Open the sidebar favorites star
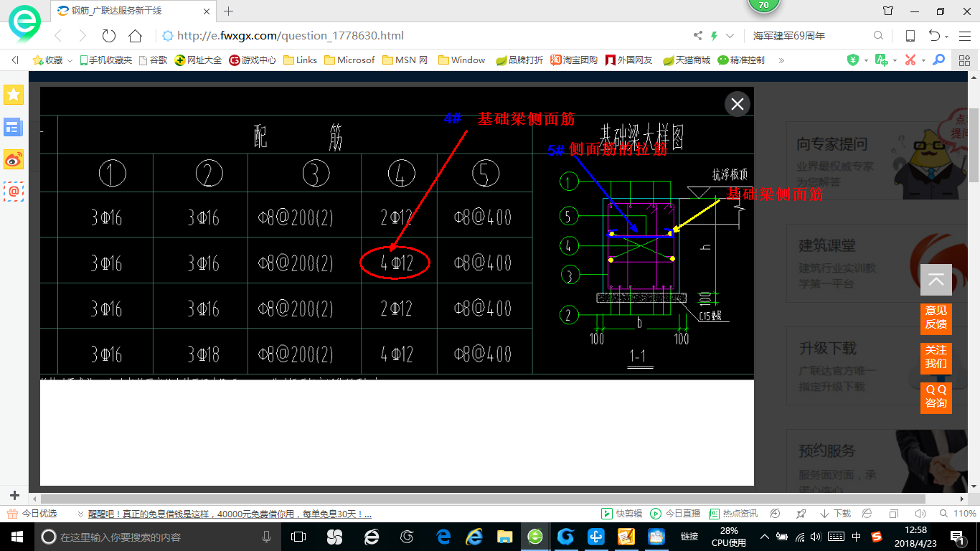 [x=14, y=94]
